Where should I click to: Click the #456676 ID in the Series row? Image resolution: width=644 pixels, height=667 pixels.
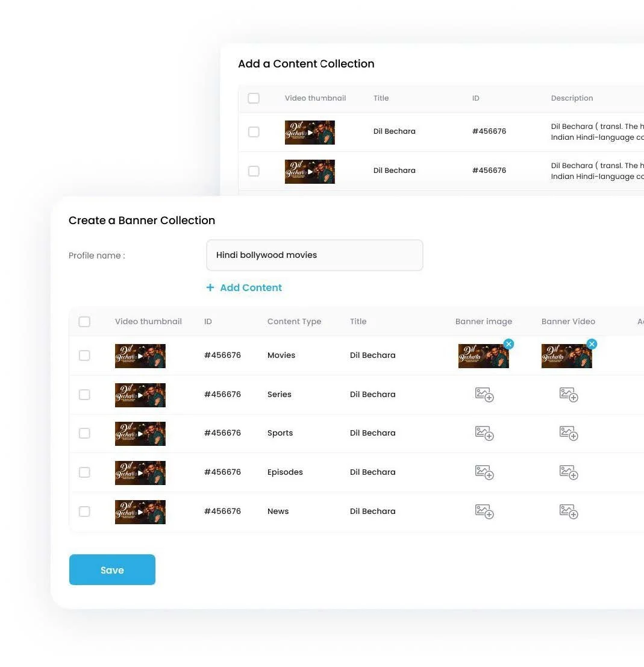click(x=222, y=394)
